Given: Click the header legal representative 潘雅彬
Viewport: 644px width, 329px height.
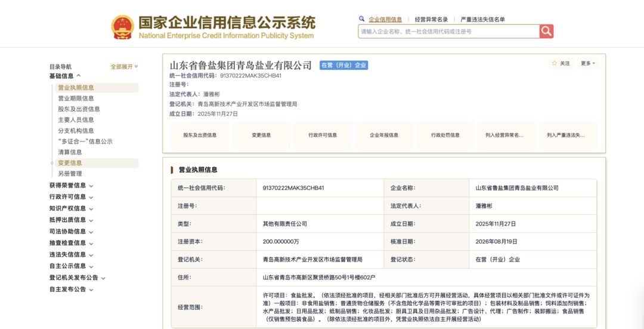Looking at the screenshot, I should (212, 94).
